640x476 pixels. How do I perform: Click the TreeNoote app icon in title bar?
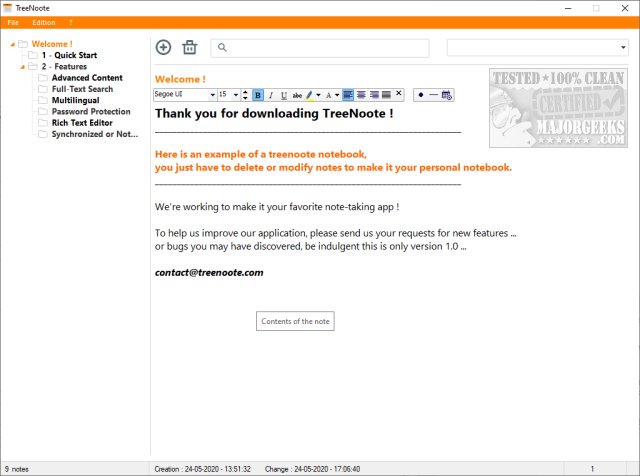click(x=7, y=8)
